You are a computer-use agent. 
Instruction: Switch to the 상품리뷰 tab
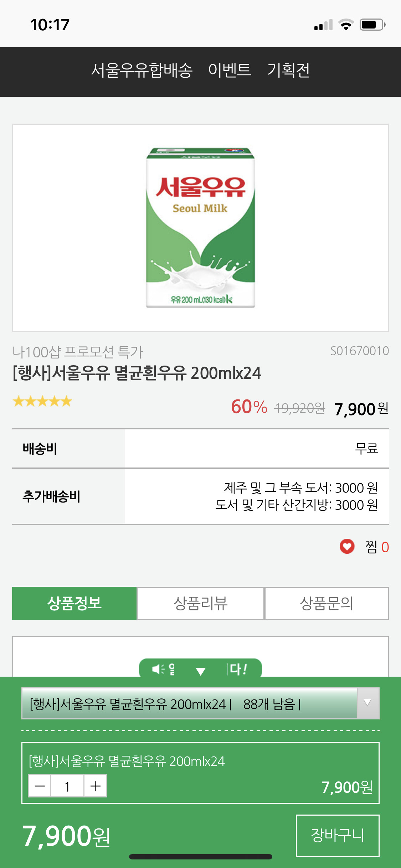coord(200,603)
